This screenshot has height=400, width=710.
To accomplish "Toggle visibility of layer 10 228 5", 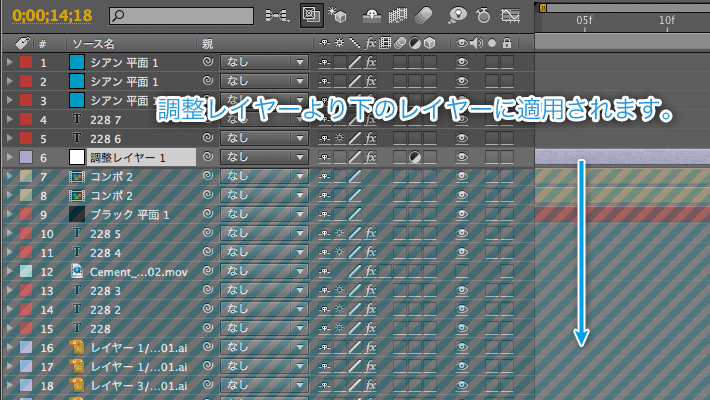I will pyautogui.click(x=461, y=233).
